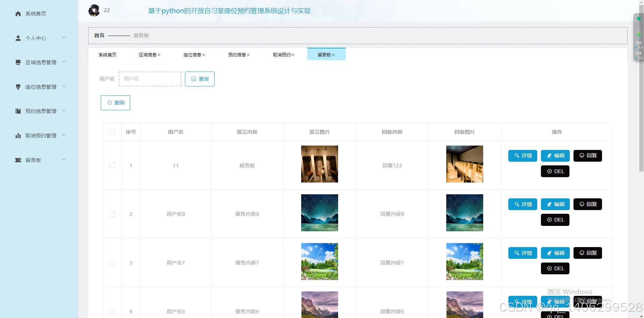Open 详情 for row 用户名7
Viewport: 644px width, 318px height.
coord(523,253)
